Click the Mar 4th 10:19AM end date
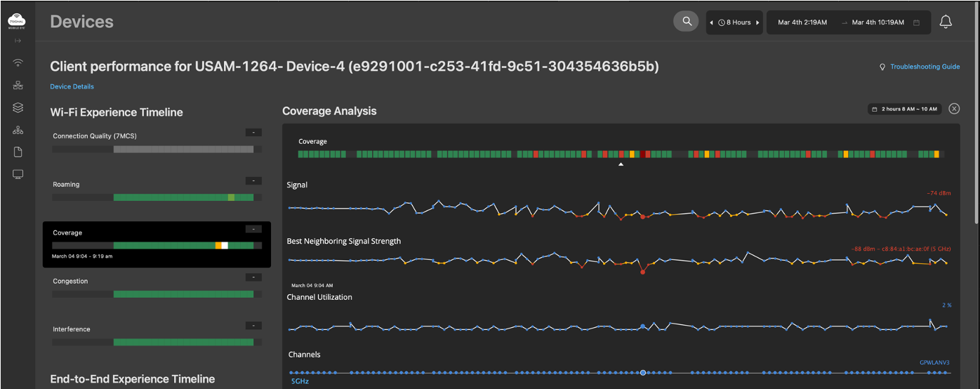Screen dimensions: 980x389 click(x=879, y=22)
